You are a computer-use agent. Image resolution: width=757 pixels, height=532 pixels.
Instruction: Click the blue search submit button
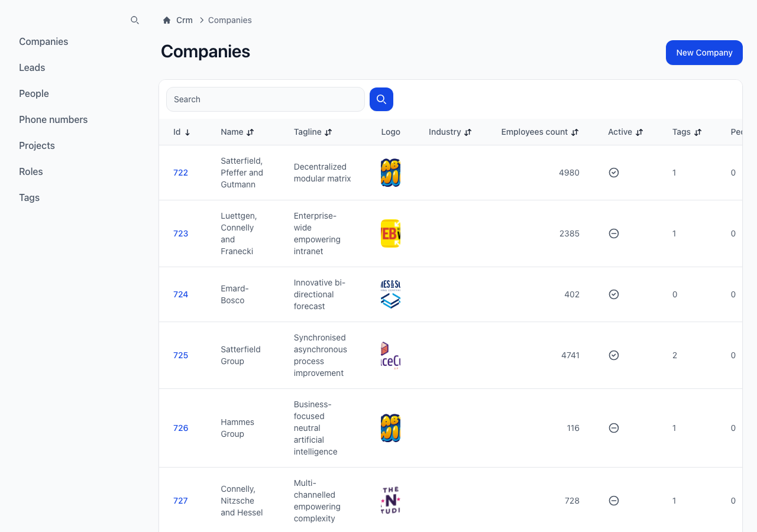[381, 99]
